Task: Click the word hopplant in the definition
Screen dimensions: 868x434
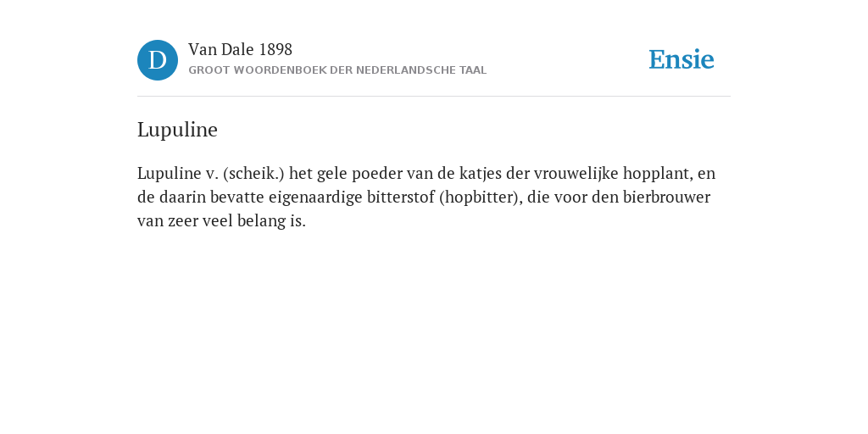Action: (x=658, y=174)
